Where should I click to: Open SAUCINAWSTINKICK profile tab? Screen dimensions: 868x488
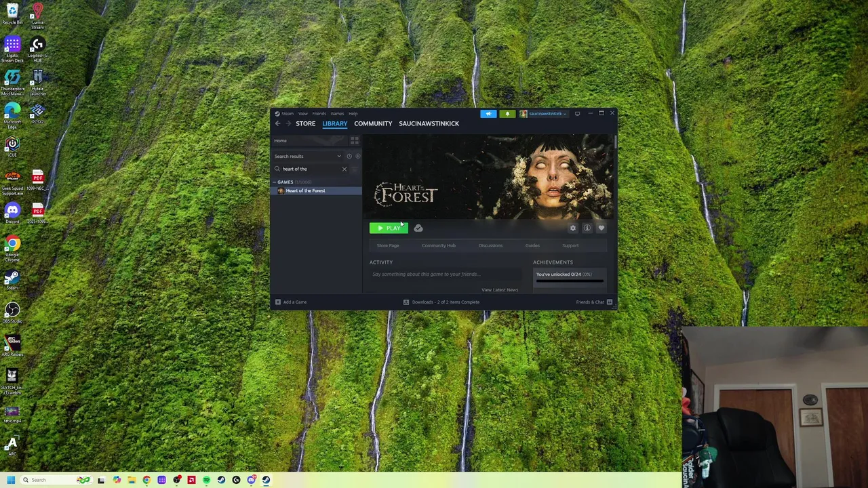coord(429,123)
